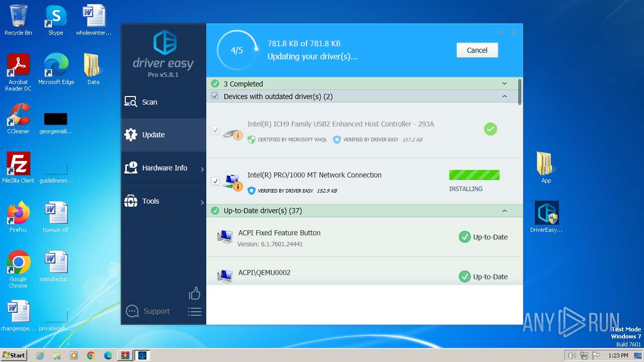Click the Up-to-Date status for ACPI Fixed Feature Button
The image size is (644, 362).
tap(484, 237)
